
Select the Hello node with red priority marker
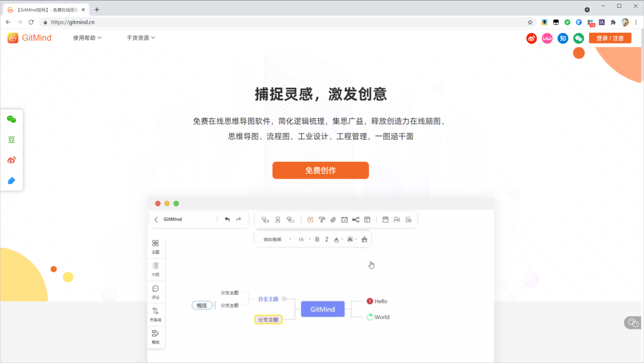pos(377,302)
